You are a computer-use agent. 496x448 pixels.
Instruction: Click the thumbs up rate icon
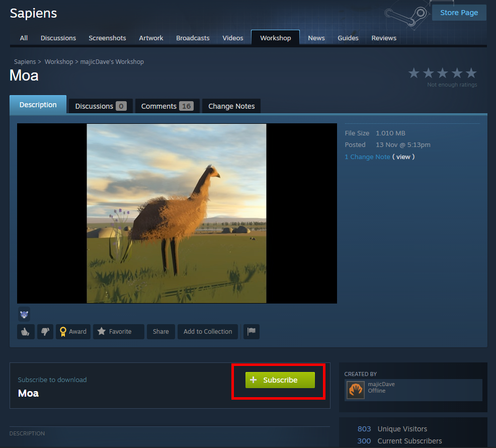click(26, 332)
